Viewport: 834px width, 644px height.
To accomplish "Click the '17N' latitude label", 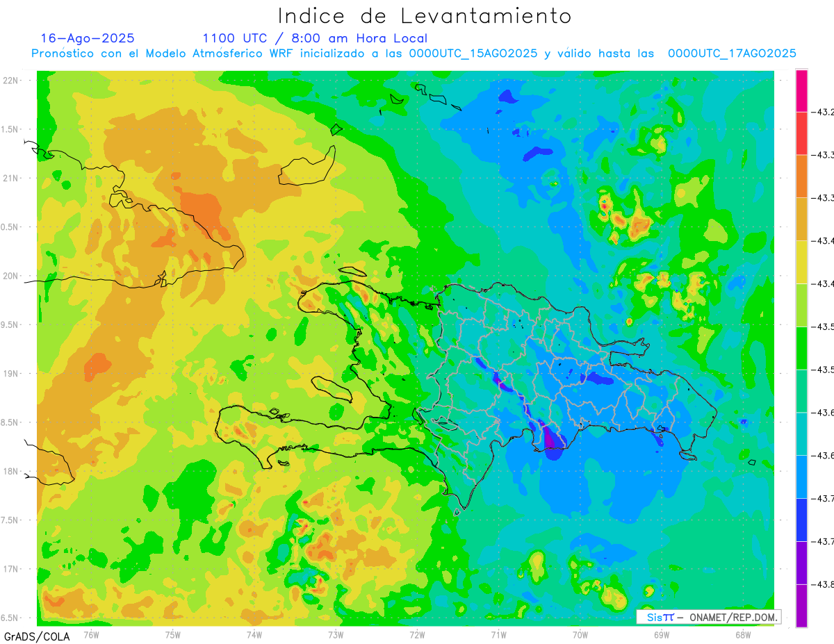I will (11, 569).
